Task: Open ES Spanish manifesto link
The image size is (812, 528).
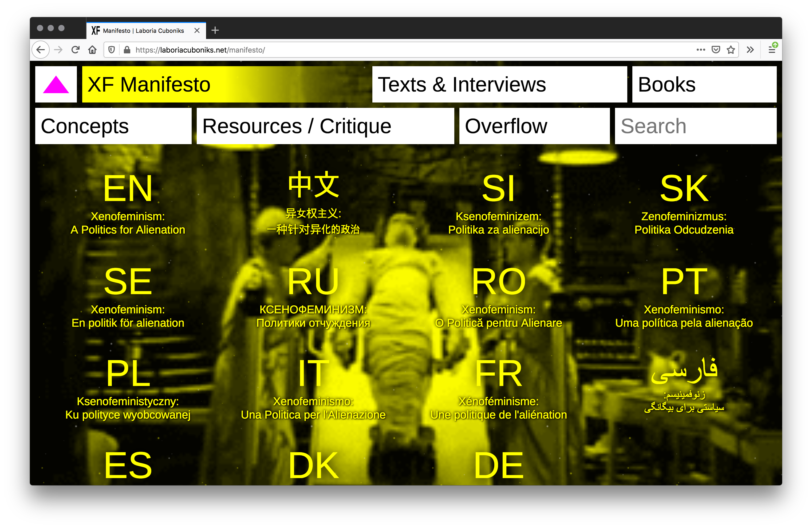Action: 128,466
